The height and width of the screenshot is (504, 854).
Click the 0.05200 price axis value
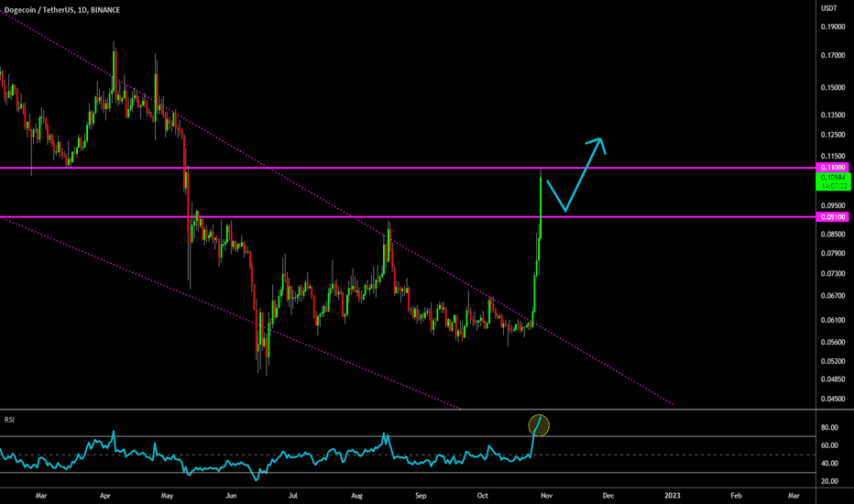point(833,361)
